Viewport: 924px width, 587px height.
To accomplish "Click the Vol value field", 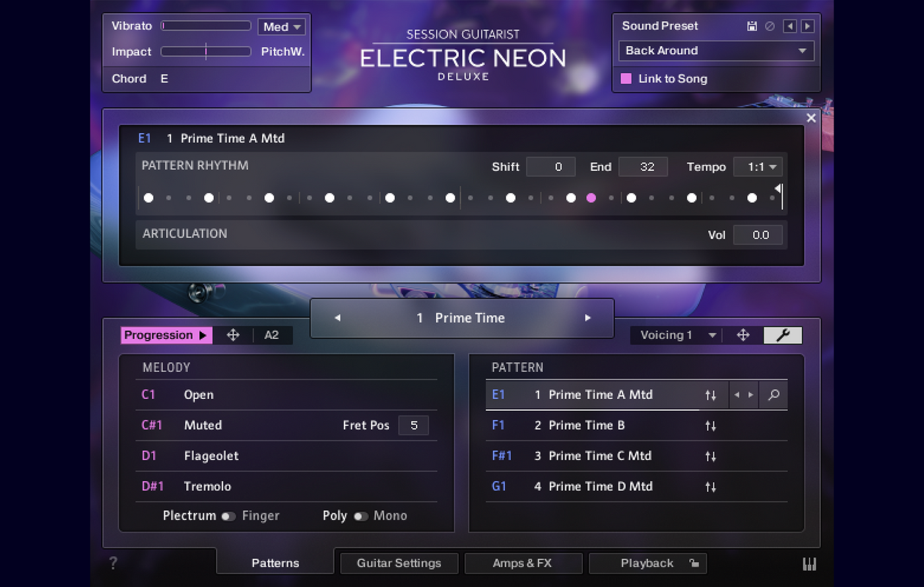I will [758, 235].
